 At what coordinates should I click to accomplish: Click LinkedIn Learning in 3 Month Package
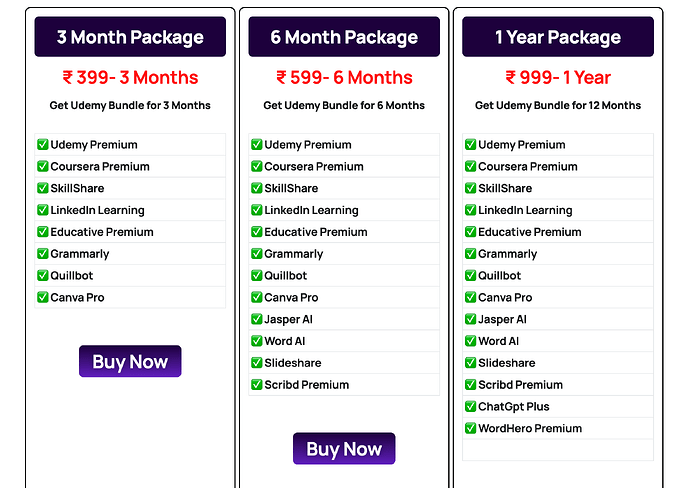(x=97, y=211)
